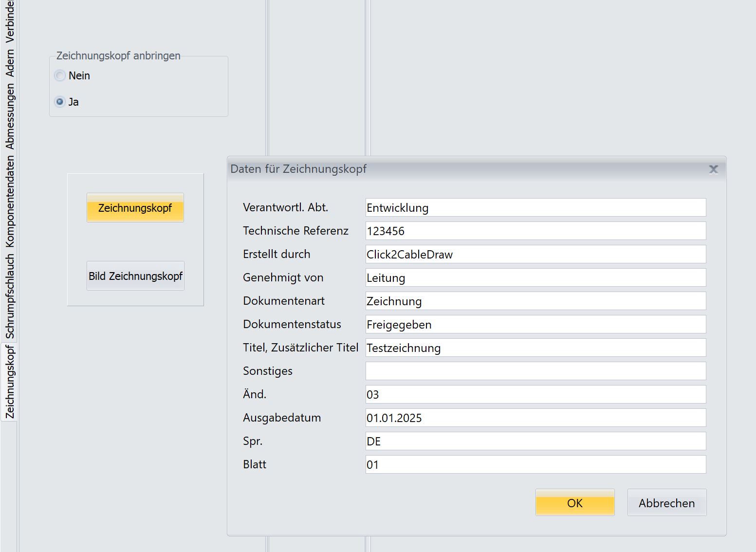The height and width of the screenshot is (552, 756).
Task: Switch to the Schrumpfschlauch side tab
Action: click(x=10, y=296)
